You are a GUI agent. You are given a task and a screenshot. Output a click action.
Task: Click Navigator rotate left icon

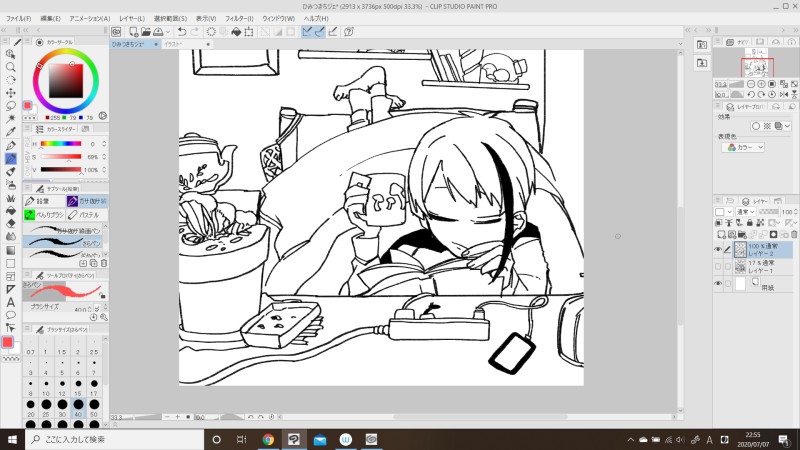pos(751,94)
